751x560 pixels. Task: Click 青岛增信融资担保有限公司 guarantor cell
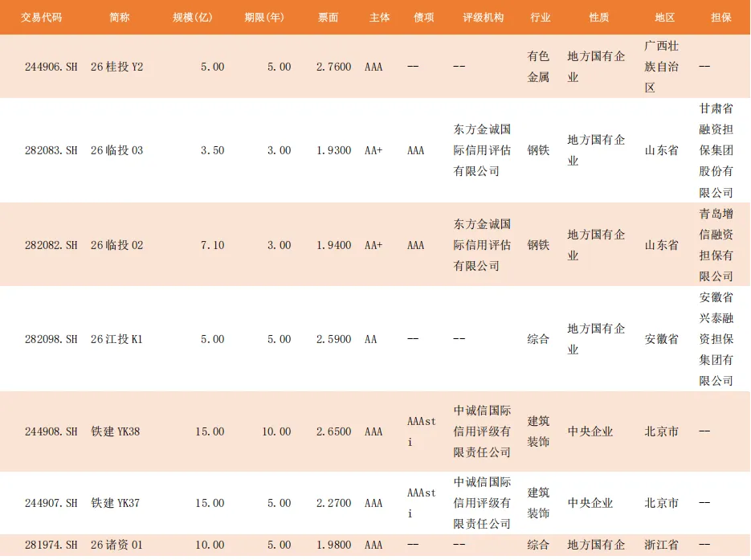coord(716,245)
